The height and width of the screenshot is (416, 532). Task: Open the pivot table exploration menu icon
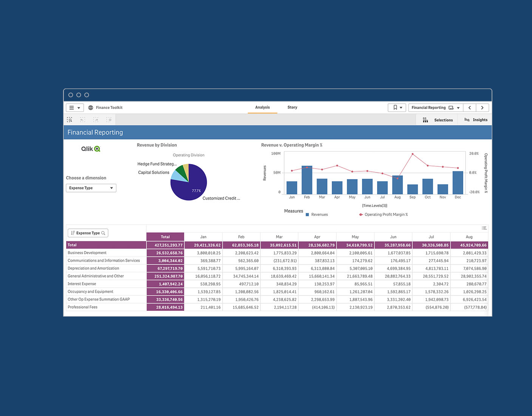click(x=484, y=228)
